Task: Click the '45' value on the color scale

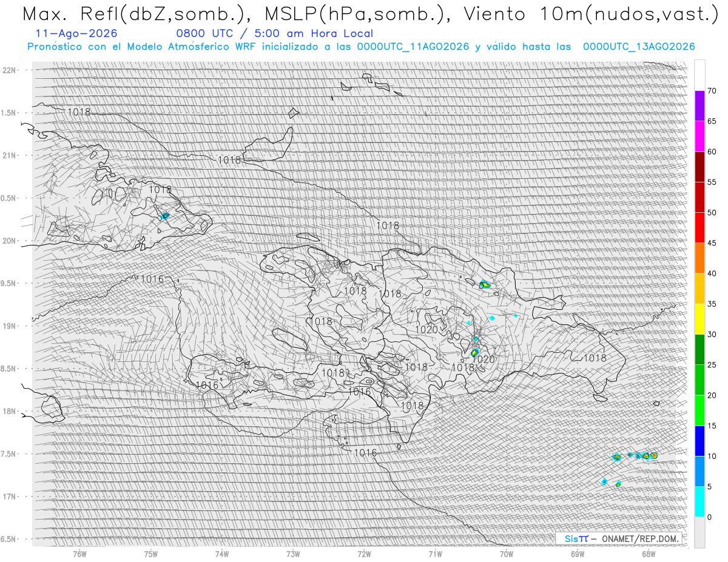Action: tap(712, 243)
